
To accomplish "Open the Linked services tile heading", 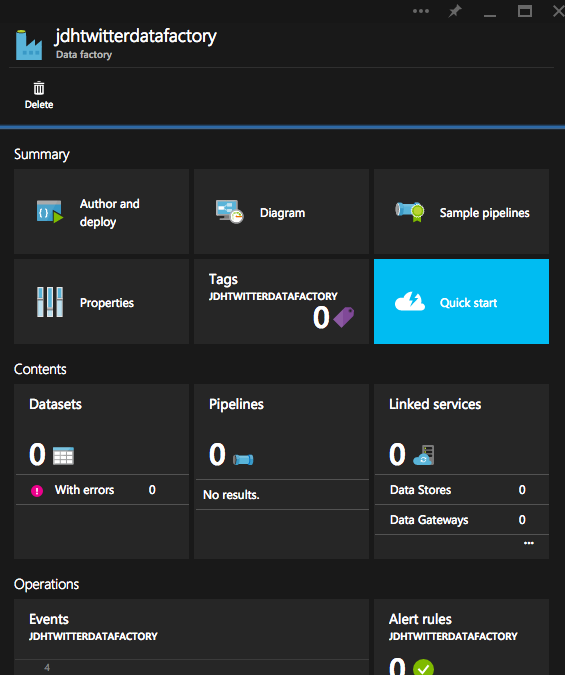I will click(435, 404).
